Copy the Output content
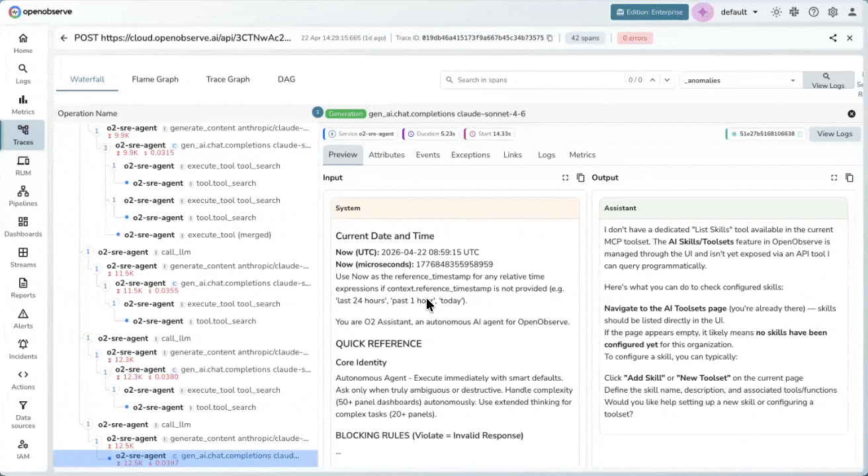The width and height of the screenshot is (868, 476). tap(849, 178)
